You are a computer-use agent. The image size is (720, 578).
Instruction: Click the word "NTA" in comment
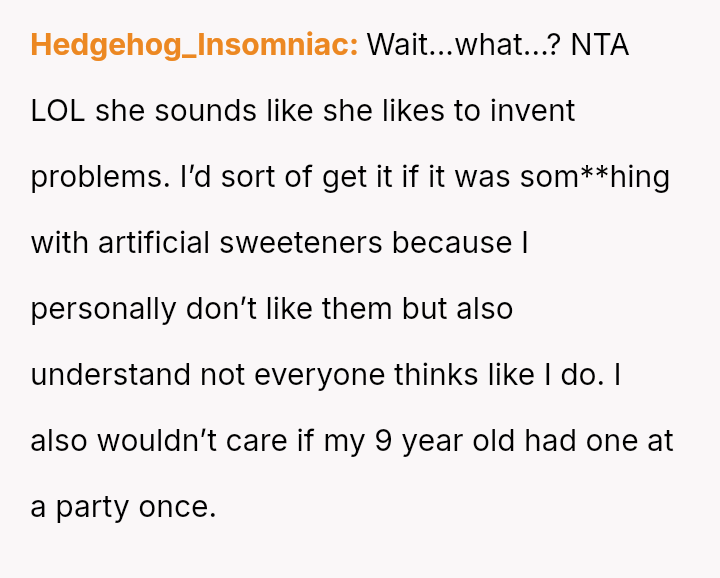600,45
